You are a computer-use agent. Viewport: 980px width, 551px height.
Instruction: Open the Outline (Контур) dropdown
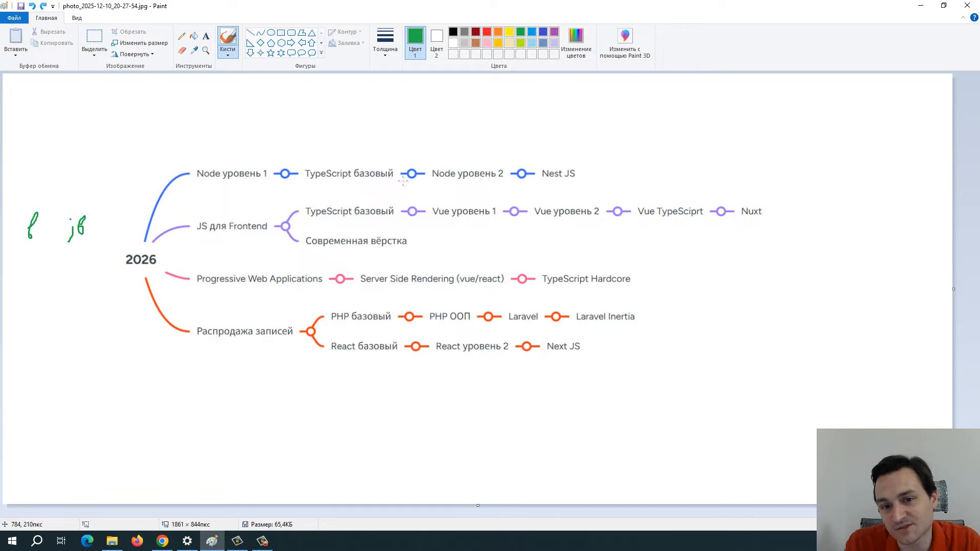345,32
